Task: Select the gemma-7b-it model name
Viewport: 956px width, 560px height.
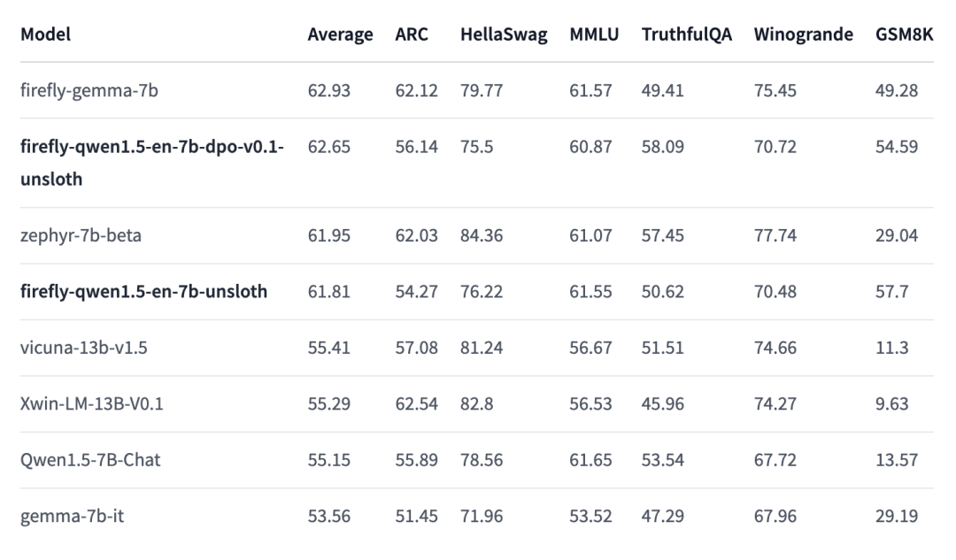Action: pos(73,516)
